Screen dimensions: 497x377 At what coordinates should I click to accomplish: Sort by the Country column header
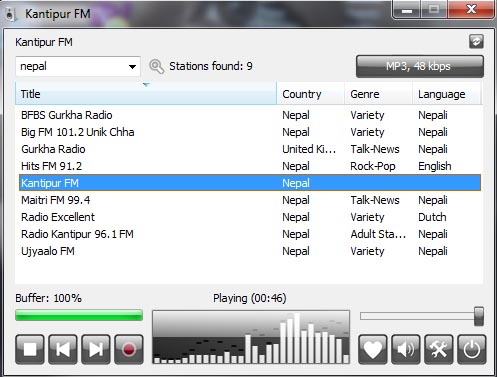(311, 94)
